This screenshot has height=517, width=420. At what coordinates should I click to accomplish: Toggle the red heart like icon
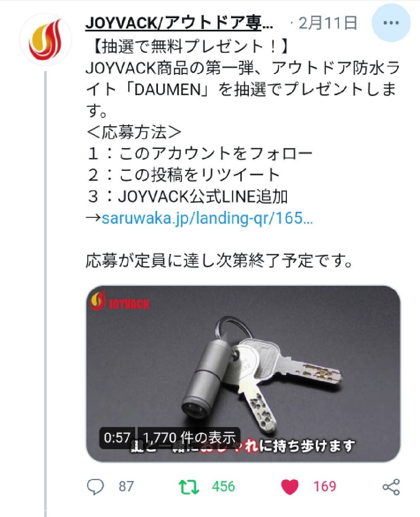click(290, 487)
